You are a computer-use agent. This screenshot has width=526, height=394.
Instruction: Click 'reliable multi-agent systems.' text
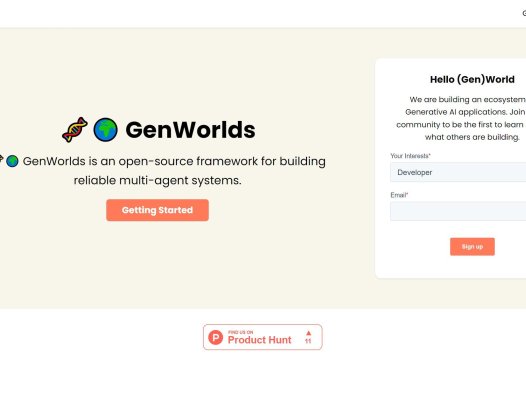pos(157,180)
